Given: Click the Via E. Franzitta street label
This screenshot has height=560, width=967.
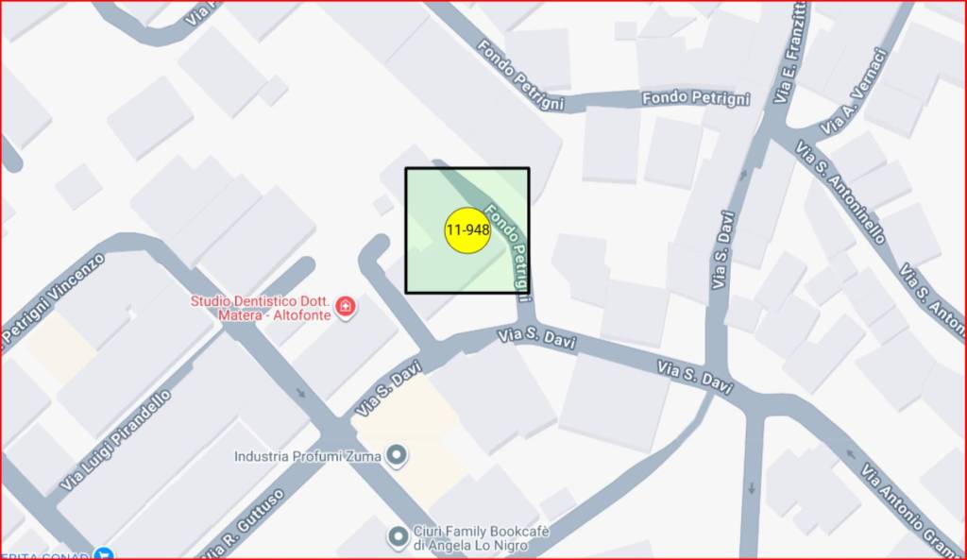Looking at the screenshot, I should tap(790, 53).
